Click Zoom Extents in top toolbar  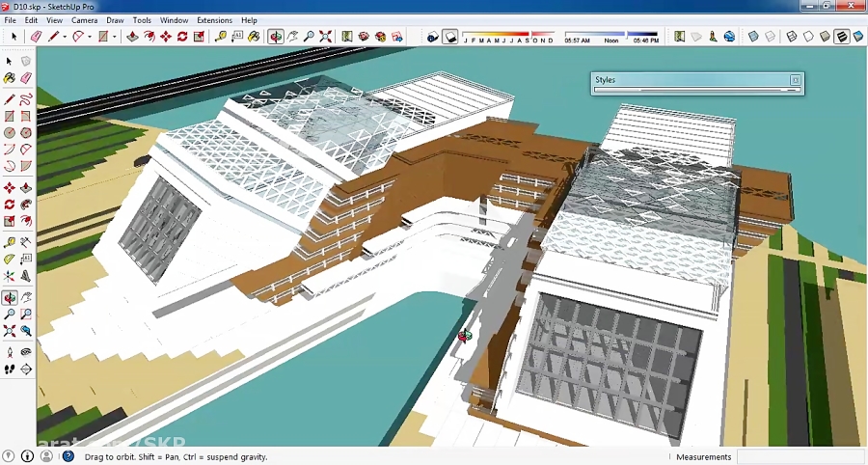coord(325,37)
